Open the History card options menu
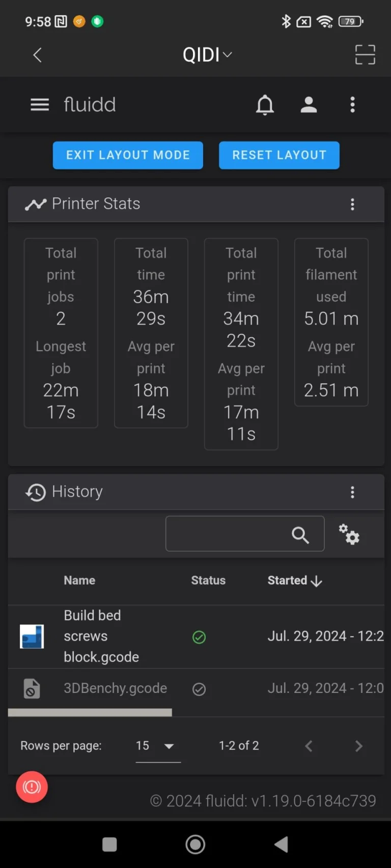 (352, 492)
